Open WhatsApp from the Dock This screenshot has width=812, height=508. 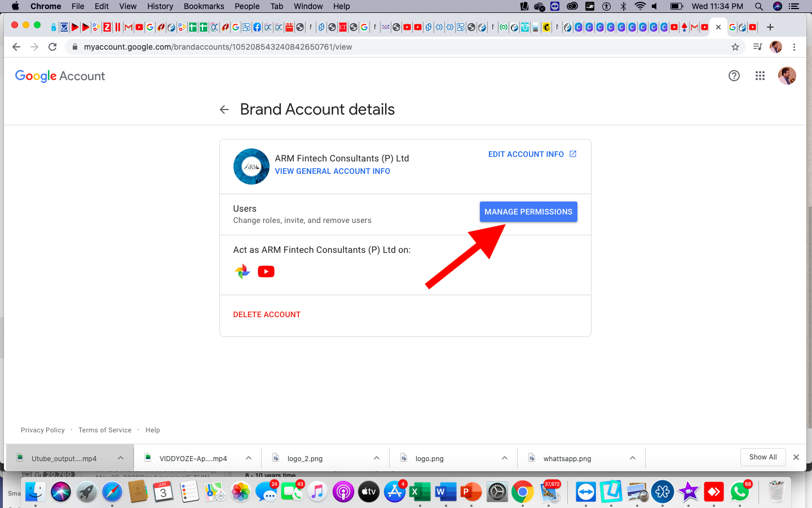tap(740, 492)
